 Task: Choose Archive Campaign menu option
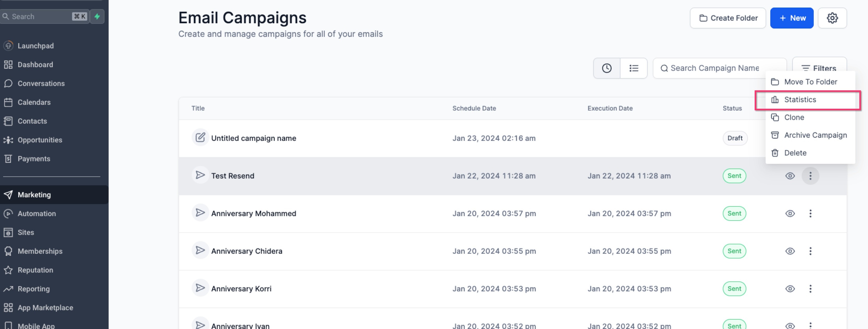coord(815,135)
